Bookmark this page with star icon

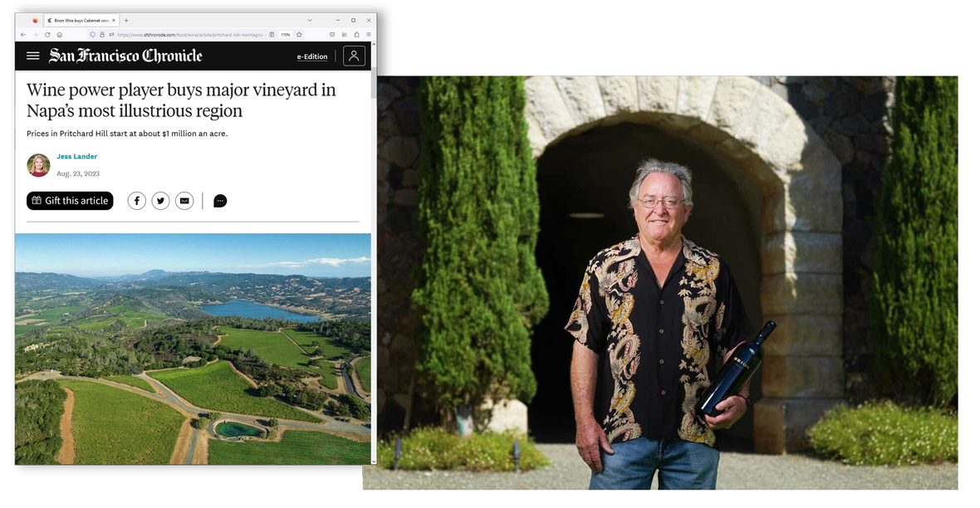[299, 35]
